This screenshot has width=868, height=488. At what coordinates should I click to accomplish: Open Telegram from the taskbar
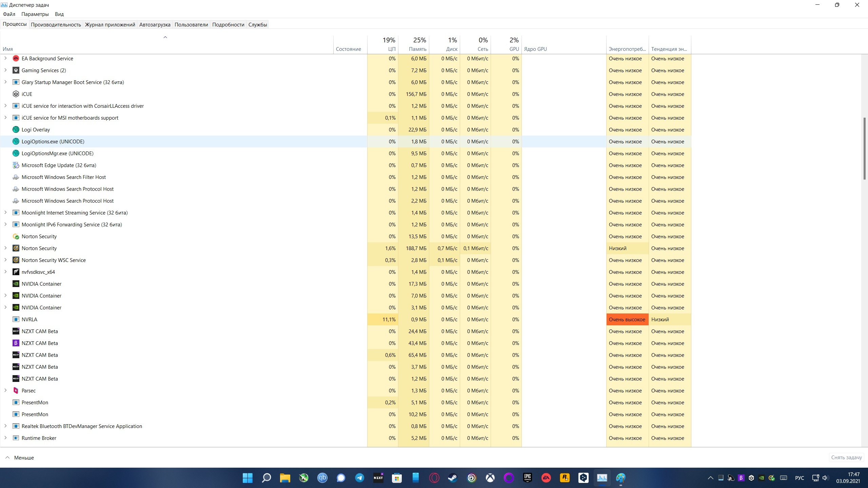coord(360,478)
